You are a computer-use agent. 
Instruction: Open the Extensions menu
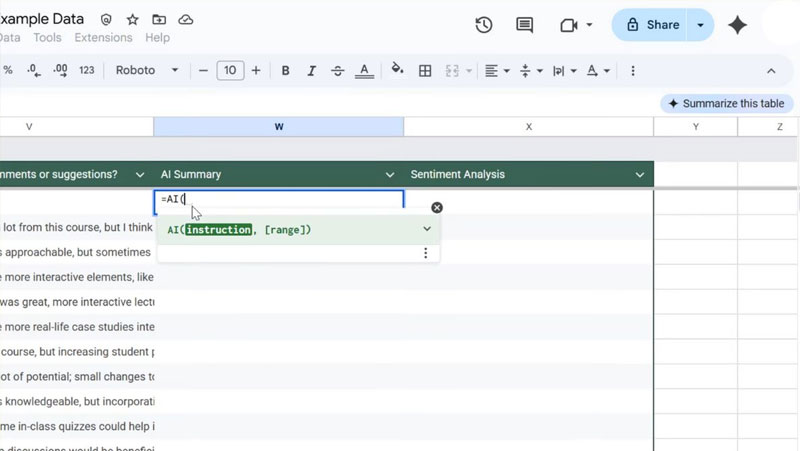[103, 38]
